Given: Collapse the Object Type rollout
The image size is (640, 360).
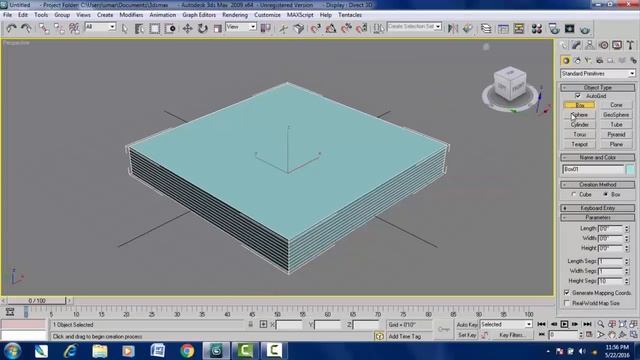Looking at the screenshot, I should click(x=598, y=87).
